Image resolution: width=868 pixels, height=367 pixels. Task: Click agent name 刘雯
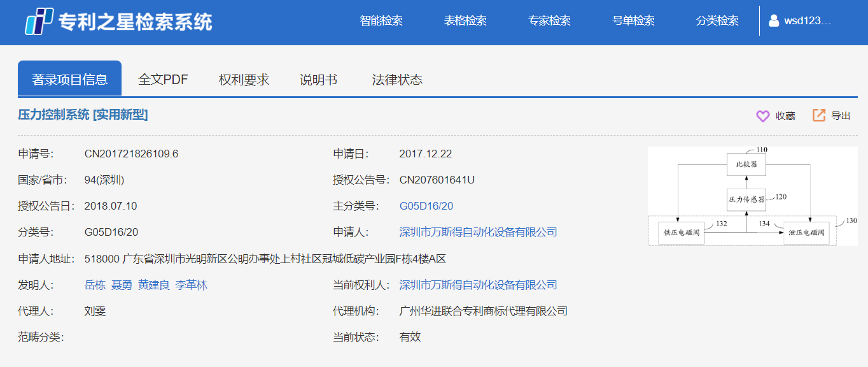pyautogui.click(x=95, y=311)
